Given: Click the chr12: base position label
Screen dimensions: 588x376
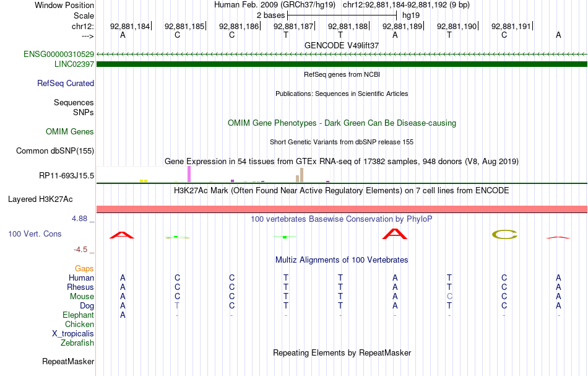Looking at the screenshot, I should (82, 26).
